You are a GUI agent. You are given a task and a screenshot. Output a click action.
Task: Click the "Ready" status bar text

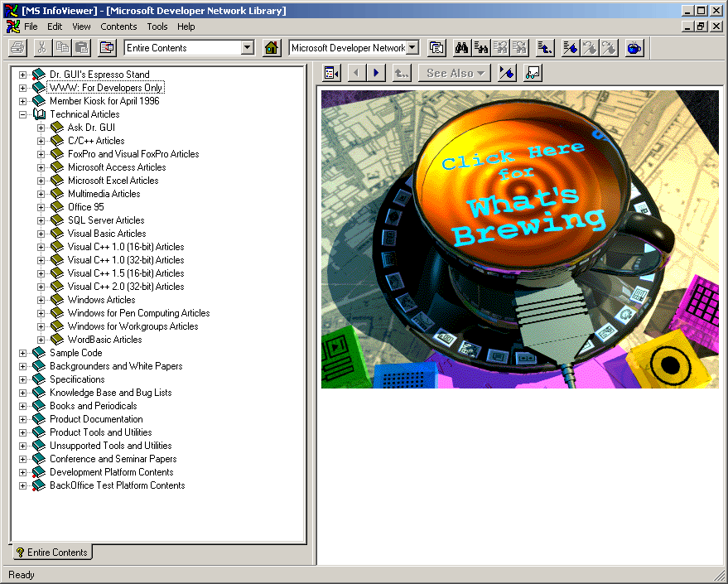[22, 575]
